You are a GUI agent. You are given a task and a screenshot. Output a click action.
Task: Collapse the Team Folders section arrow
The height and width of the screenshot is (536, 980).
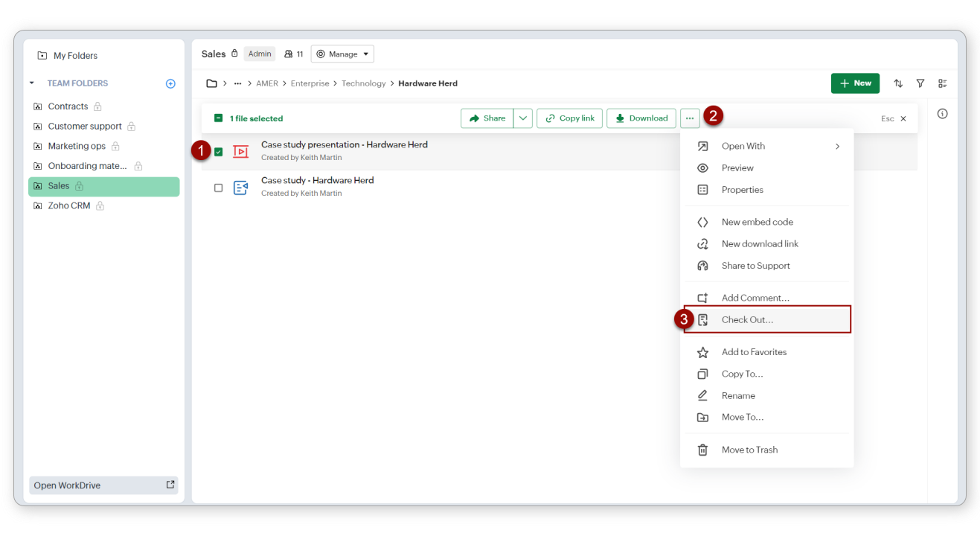pos(32,83)
